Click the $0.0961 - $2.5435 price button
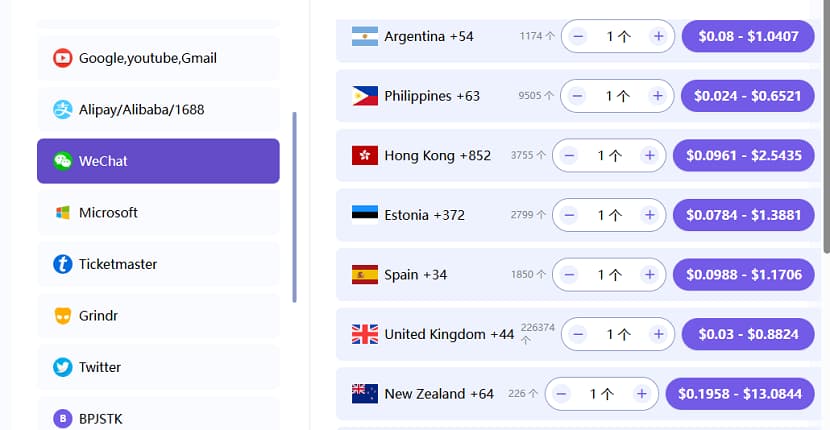830x430 pixels. (743, 156)
